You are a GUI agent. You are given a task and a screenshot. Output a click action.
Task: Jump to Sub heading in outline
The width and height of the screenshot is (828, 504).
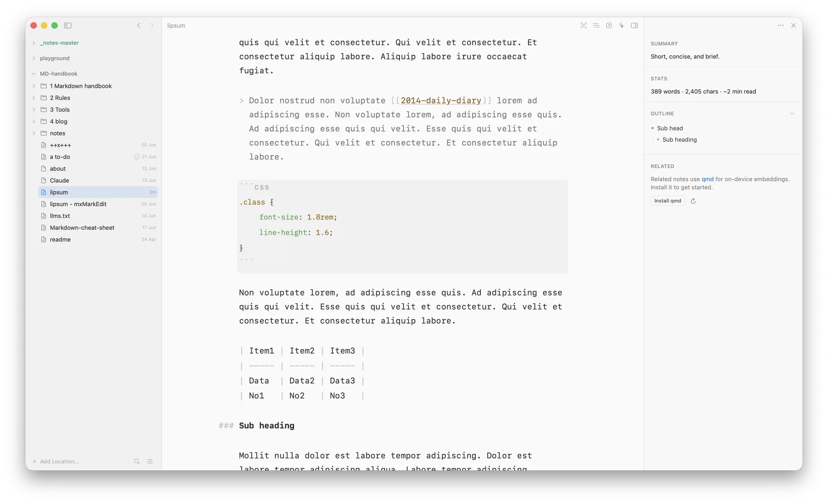(x=679, y=139)
